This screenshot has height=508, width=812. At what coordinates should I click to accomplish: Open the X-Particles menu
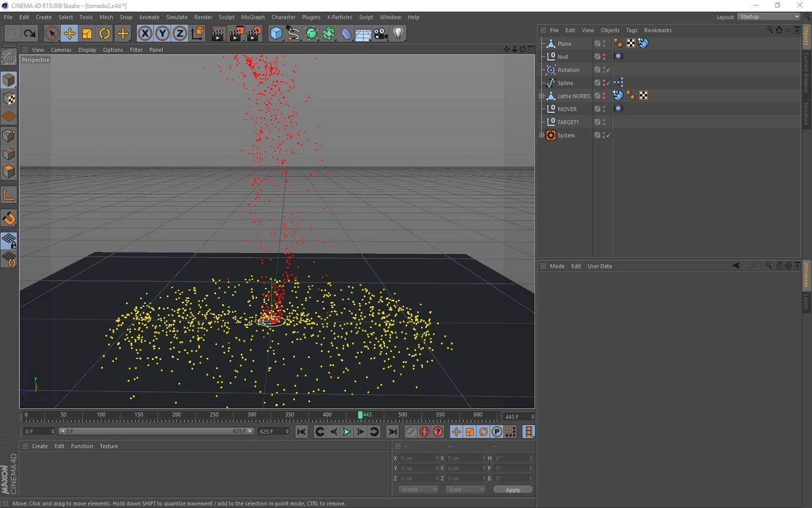[x=339, y=17]
